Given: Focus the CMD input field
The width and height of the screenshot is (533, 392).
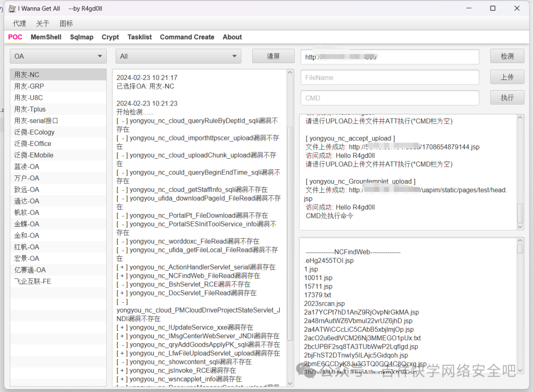Looking at the screenshot, I should (390, 98).
